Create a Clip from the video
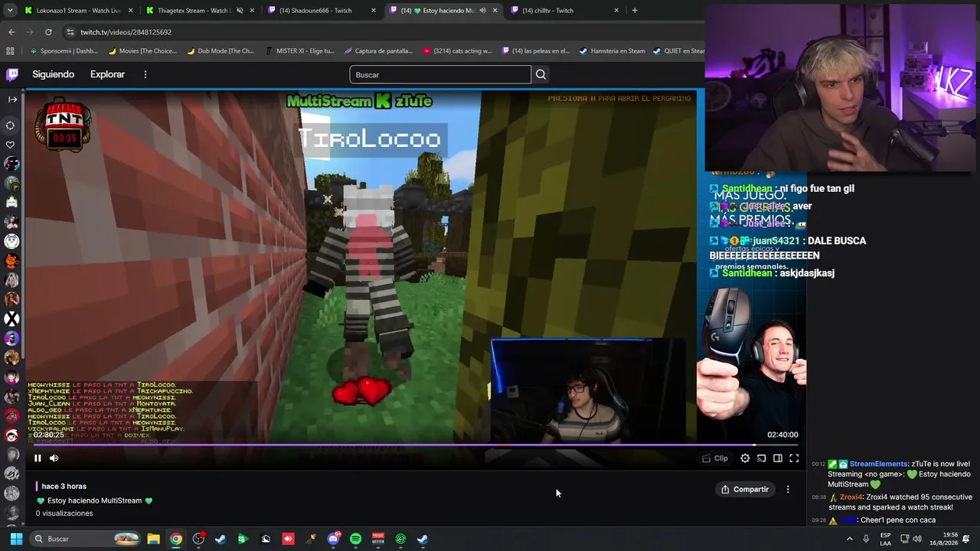Screen dimensions: 980x551 tap(715, 458)
